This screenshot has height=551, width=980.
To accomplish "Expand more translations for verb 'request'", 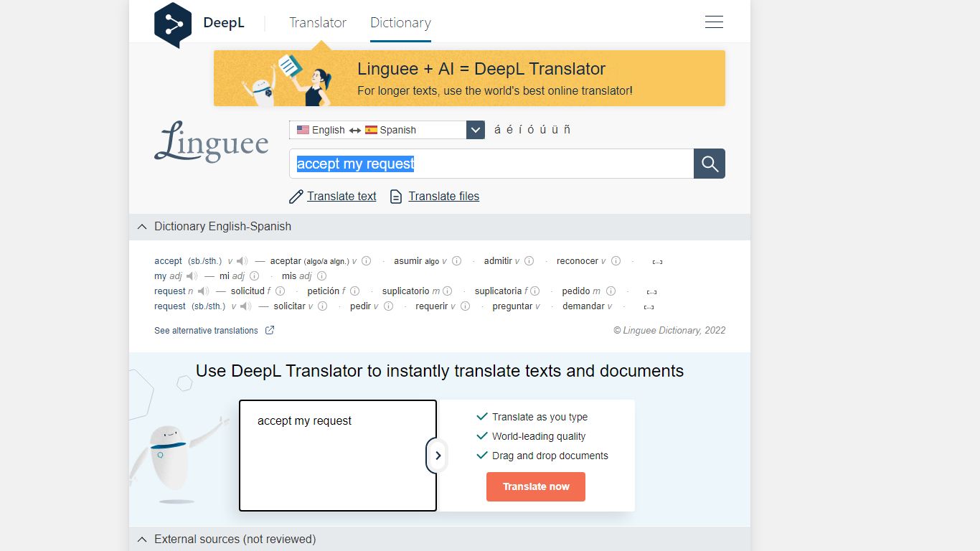I will (649, 307).
